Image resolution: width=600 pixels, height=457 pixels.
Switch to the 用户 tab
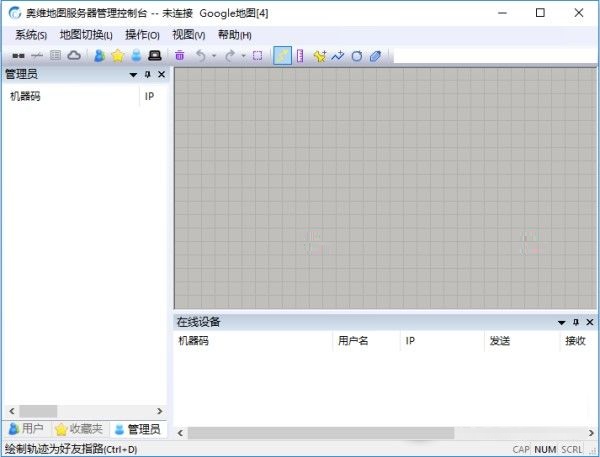tap(26, 429)
